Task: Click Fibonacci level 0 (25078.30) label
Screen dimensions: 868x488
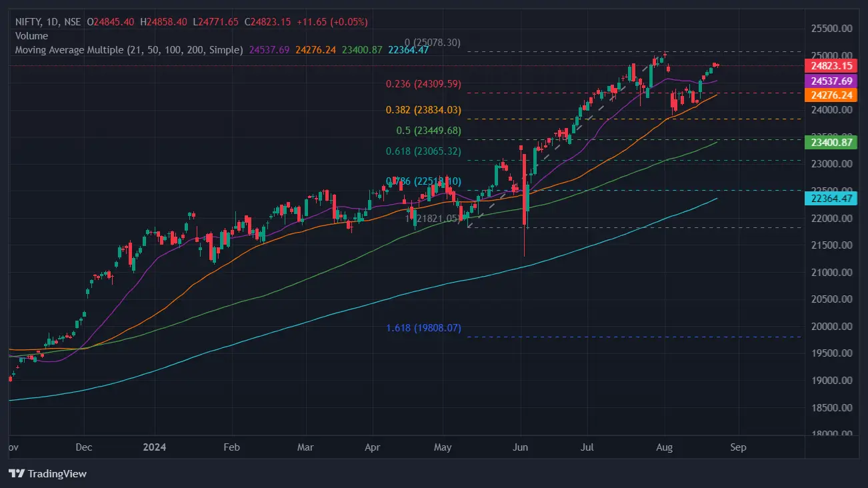Action: pyautogui.click(x=433, y=43)
